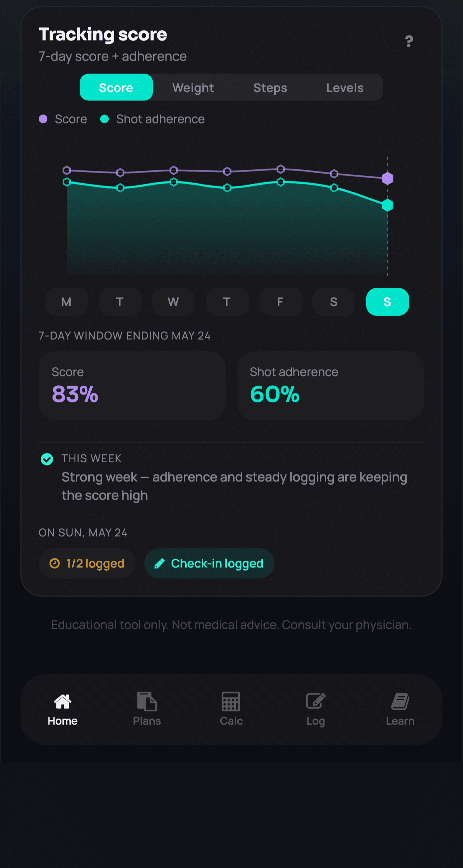Toggle the Shot adherence legend series

[152, 119]
